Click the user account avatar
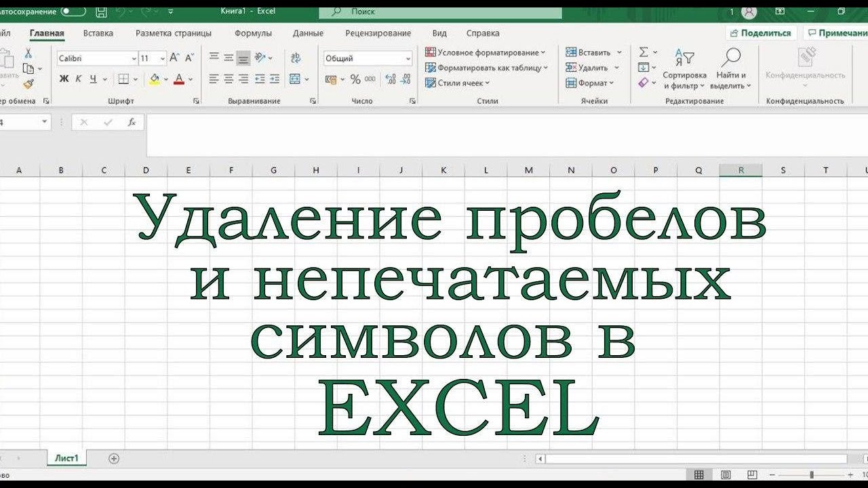The height and width of the screenshot is (488, 868). coord(749,12)
